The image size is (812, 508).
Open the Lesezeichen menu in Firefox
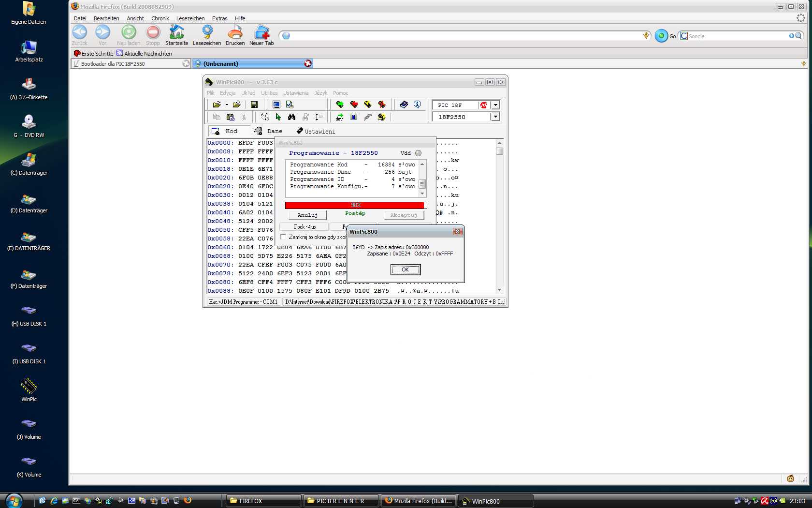click(190, 18)
